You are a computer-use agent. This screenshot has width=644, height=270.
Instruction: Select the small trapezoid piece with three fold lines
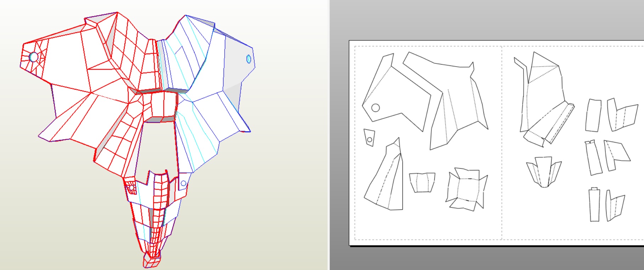click(x=422, y=182)
